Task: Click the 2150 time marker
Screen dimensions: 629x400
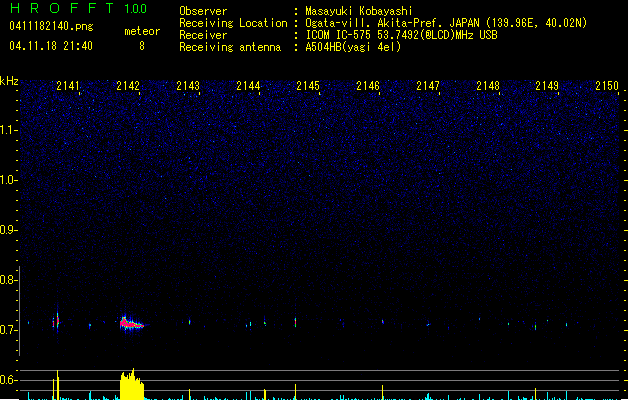Action: click(x=607, y=87)
